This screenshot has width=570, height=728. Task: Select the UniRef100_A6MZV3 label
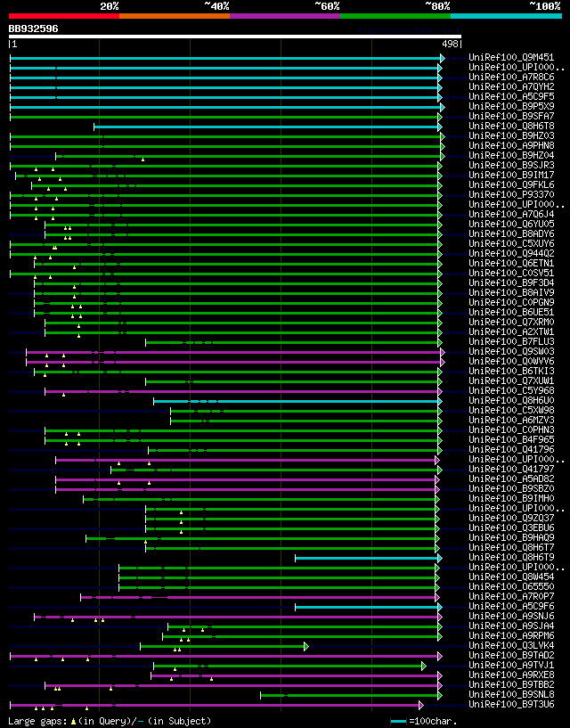tap(511, 420)
